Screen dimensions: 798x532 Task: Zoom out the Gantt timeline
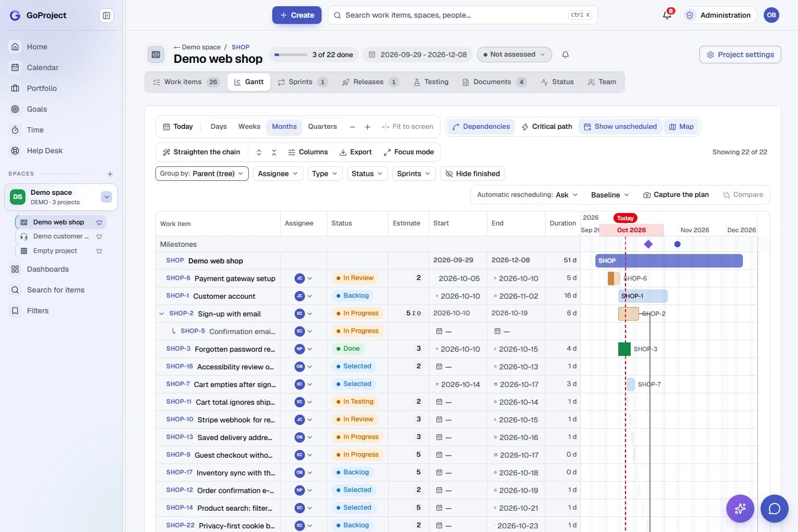point(352,127)
